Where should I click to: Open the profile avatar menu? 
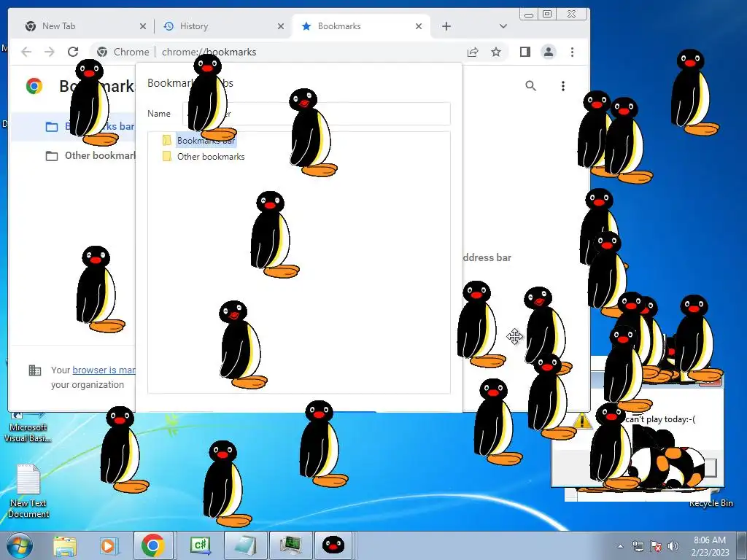pyautogui.click(x=549, y=52)
